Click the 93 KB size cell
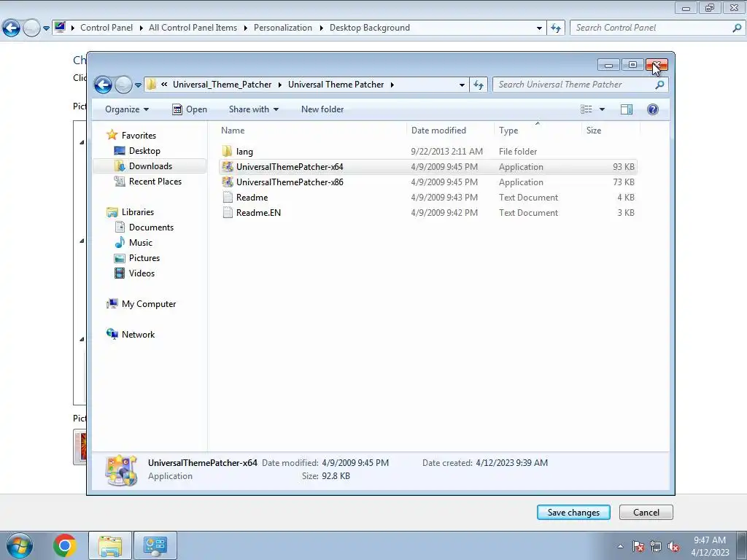Viewport: 747px width, 560px height. pyautogui.click(x=624, y=167)
